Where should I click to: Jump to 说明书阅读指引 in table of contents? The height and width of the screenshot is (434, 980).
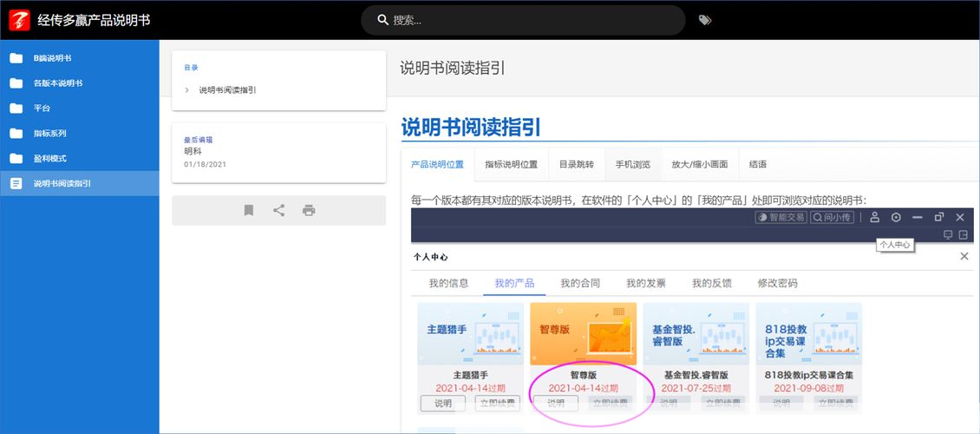[227, 90]
